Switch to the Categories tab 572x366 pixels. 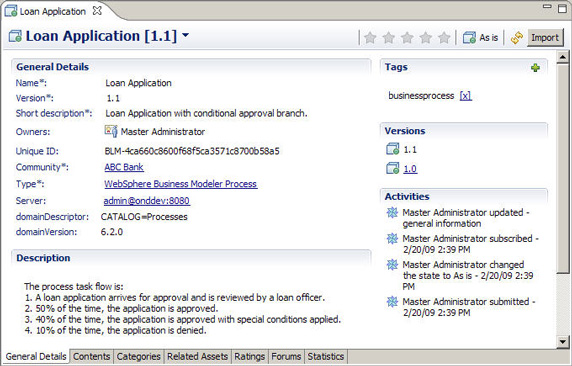point(139,357)
